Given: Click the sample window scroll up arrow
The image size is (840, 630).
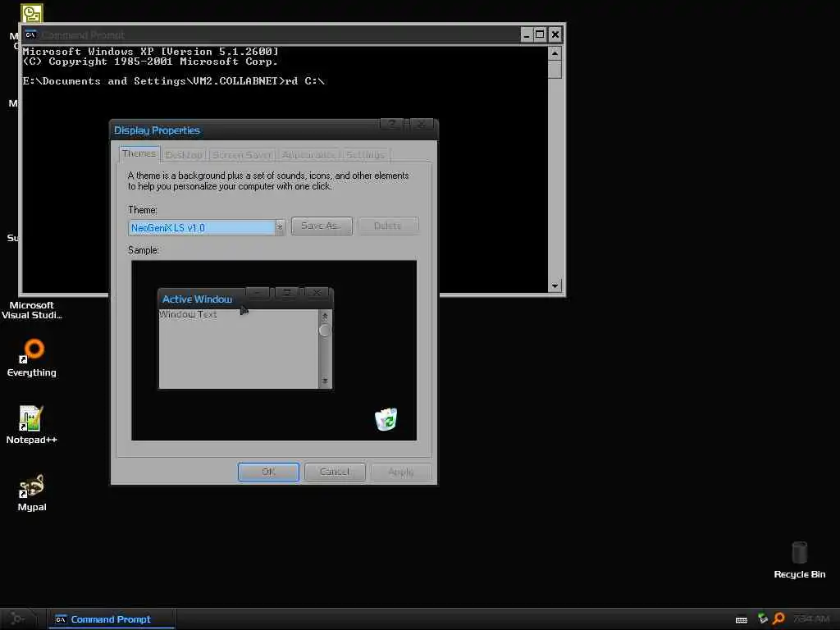Looking at the screenshot, I should click(325, 316).
